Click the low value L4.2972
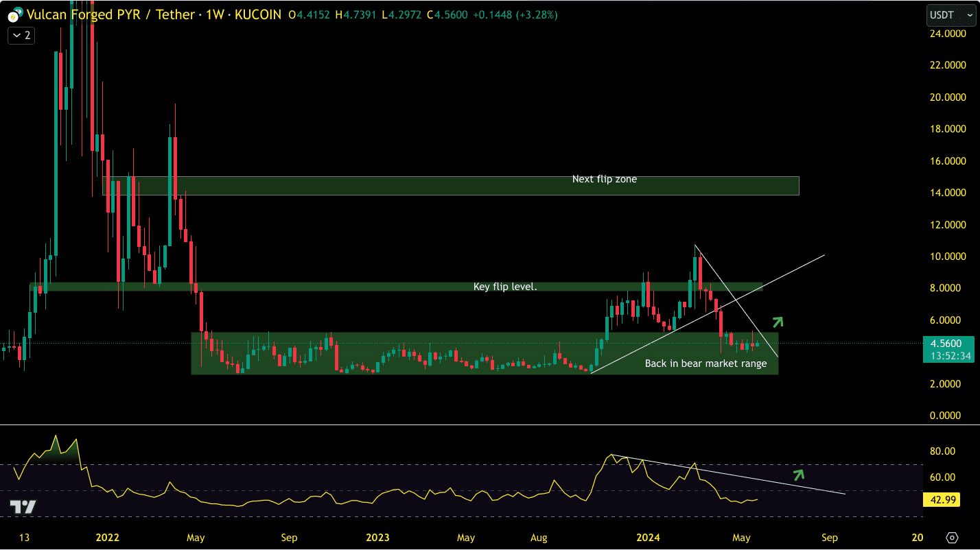The width and height of the screenshot is (980, 550). (x=402, y=14)
